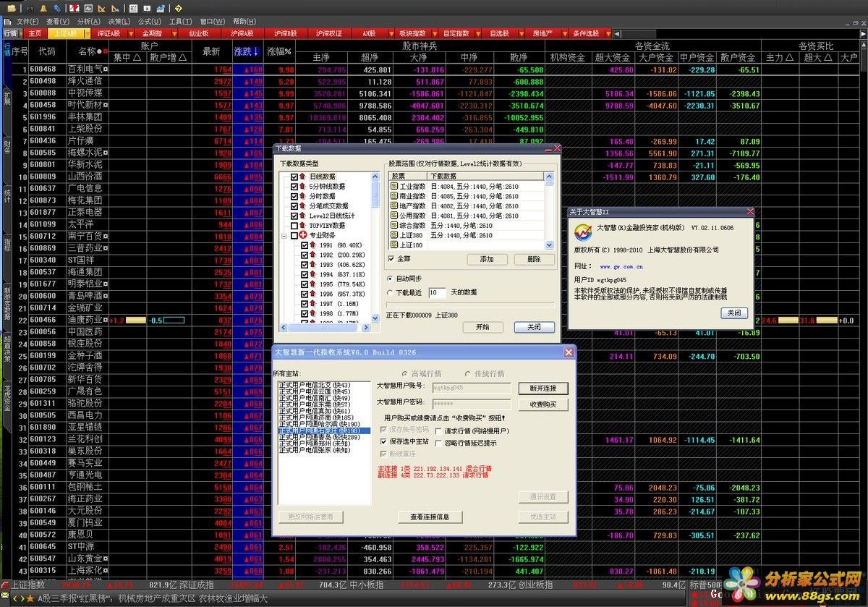Click the 大智慧 logo in the About dialog

coord(584,232)
